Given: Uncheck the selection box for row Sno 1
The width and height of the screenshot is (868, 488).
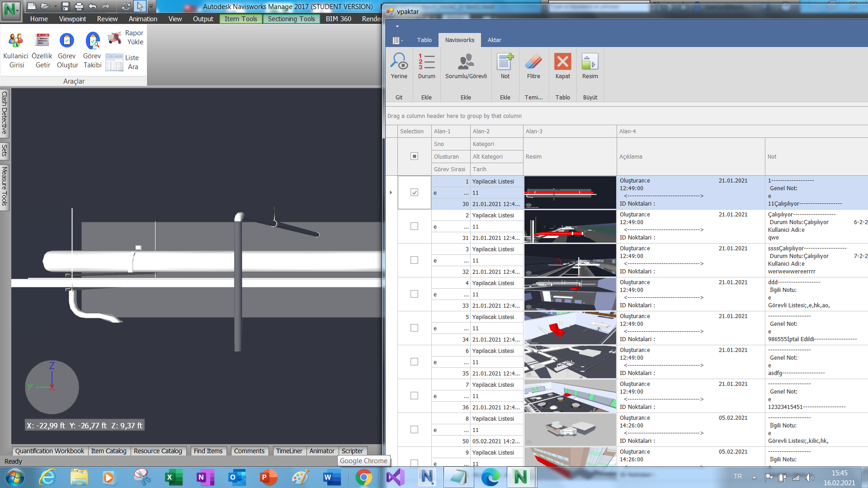Looking at the screenshot, I should pos(414,192).
